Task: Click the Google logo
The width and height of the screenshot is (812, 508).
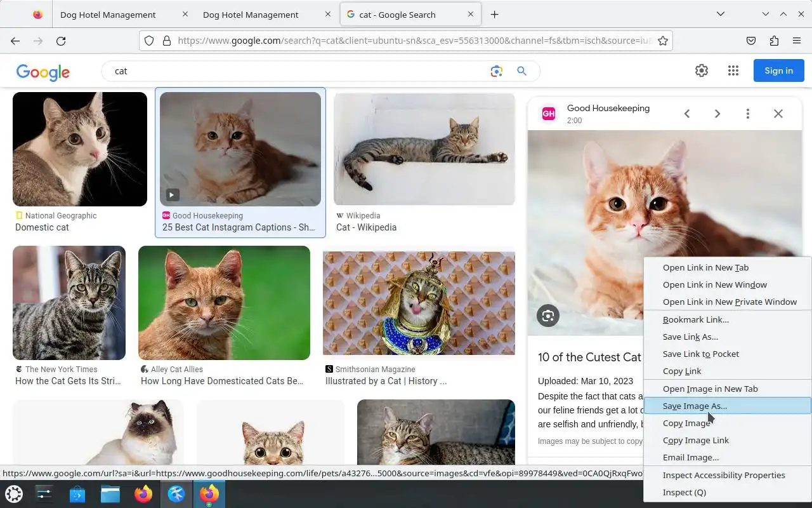Action: click(x=43, y=72)
